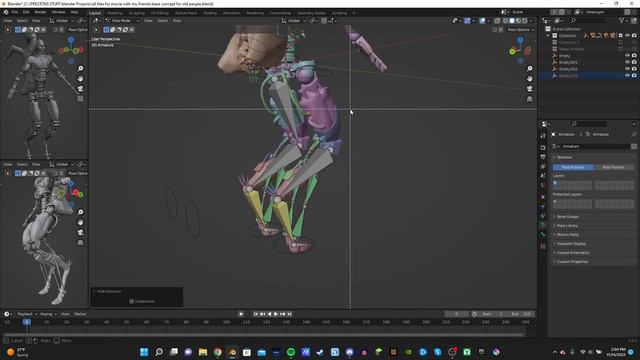Switch perspective/orthographic grid icon in main viewport
This screenshot has height=360, width=640.
pyautogui.click(x=529, y=99)
